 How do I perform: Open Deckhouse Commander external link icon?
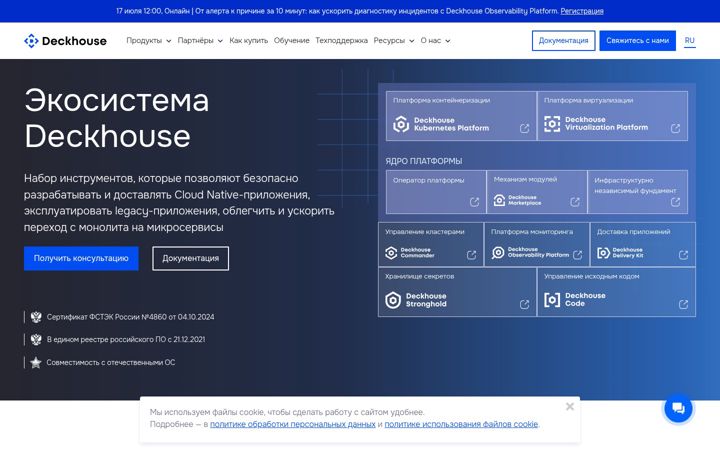point(471,255)
